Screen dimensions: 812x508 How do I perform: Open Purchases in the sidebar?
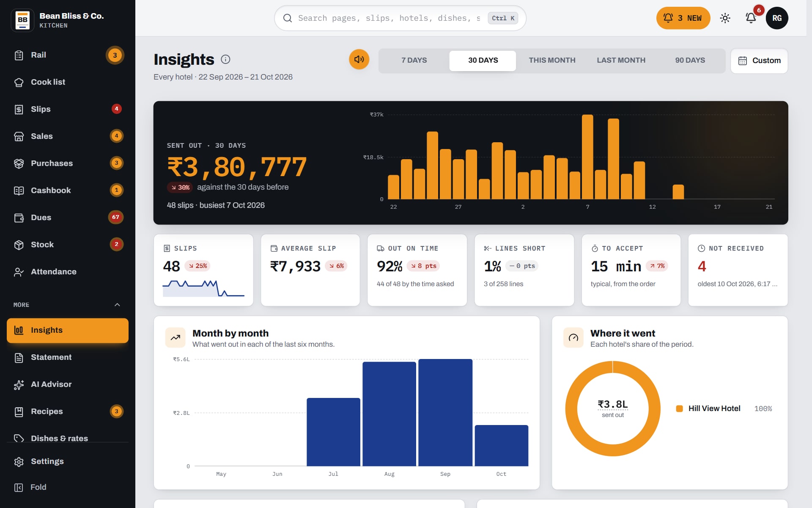coord(68,163)
